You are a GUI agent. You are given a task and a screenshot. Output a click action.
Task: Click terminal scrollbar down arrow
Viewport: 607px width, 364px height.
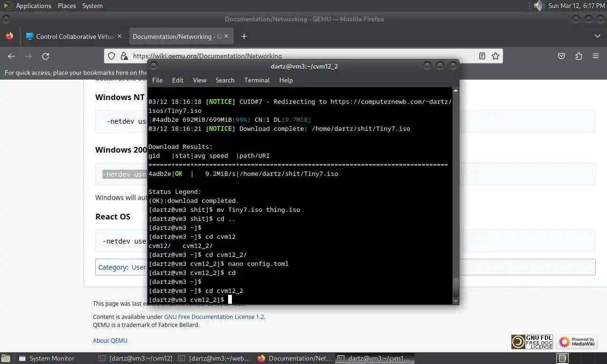point(456,301)
